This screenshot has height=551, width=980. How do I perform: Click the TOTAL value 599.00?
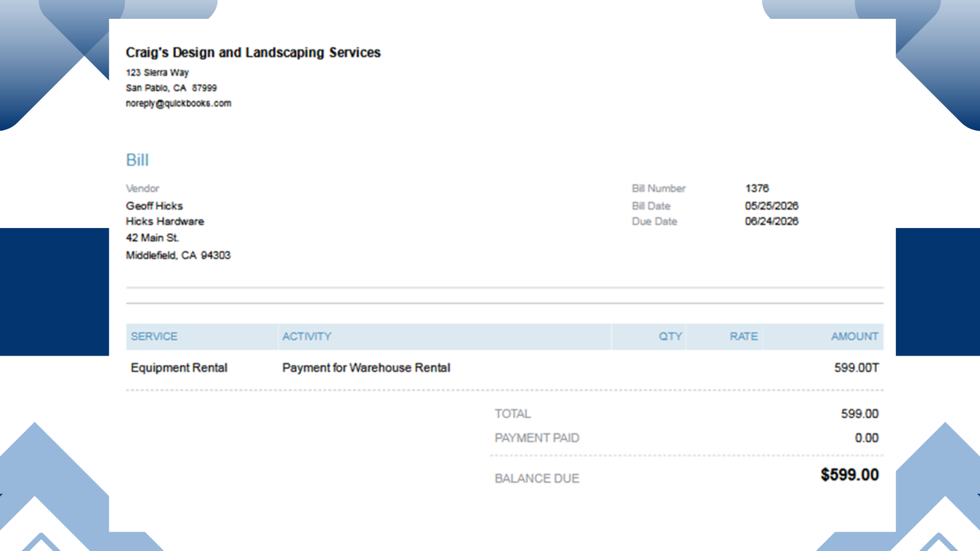pos(860,414)
